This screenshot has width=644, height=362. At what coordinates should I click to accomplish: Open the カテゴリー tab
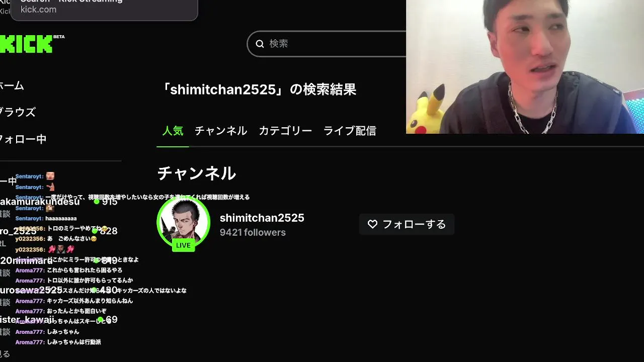[285, 131]
